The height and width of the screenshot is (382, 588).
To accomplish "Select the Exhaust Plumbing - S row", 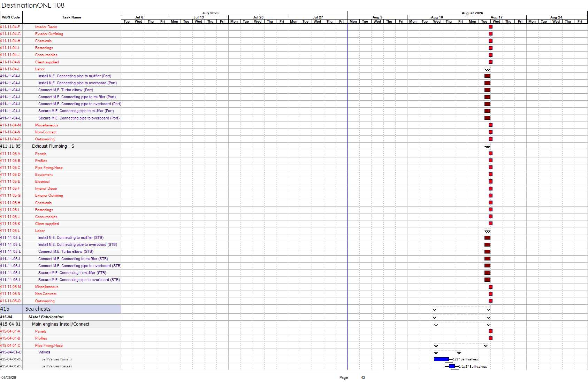I will [61, 146].
